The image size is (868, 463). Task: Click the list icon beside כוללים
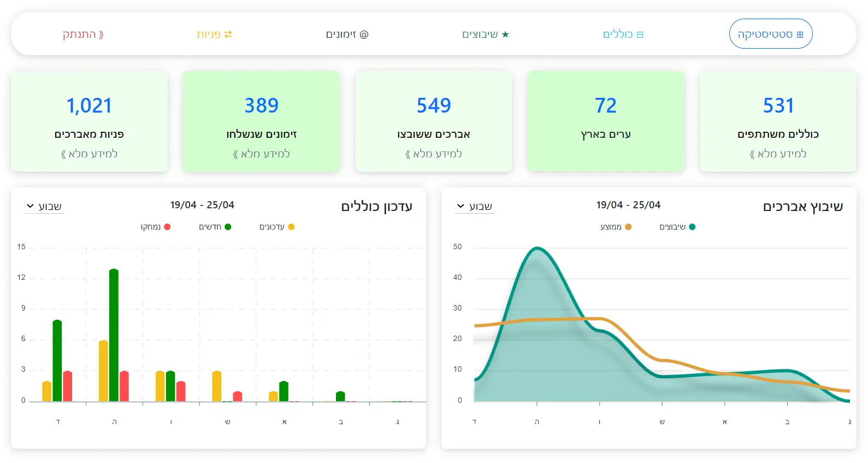click(640, 34)
